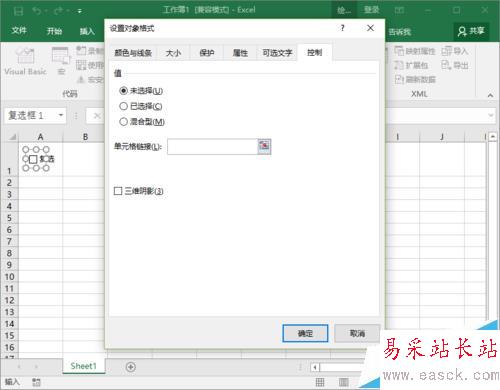The width and height of the screenshot is (500, 390).
Task: Click the ribbon display options icon in title bar
Action: 399,11
